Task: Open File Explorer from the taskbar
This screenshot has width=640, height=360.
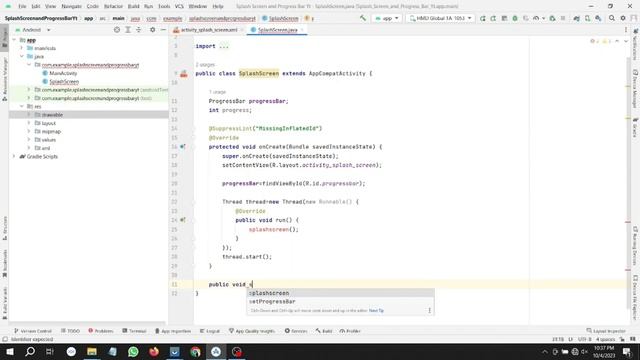Action: (92, 351)
